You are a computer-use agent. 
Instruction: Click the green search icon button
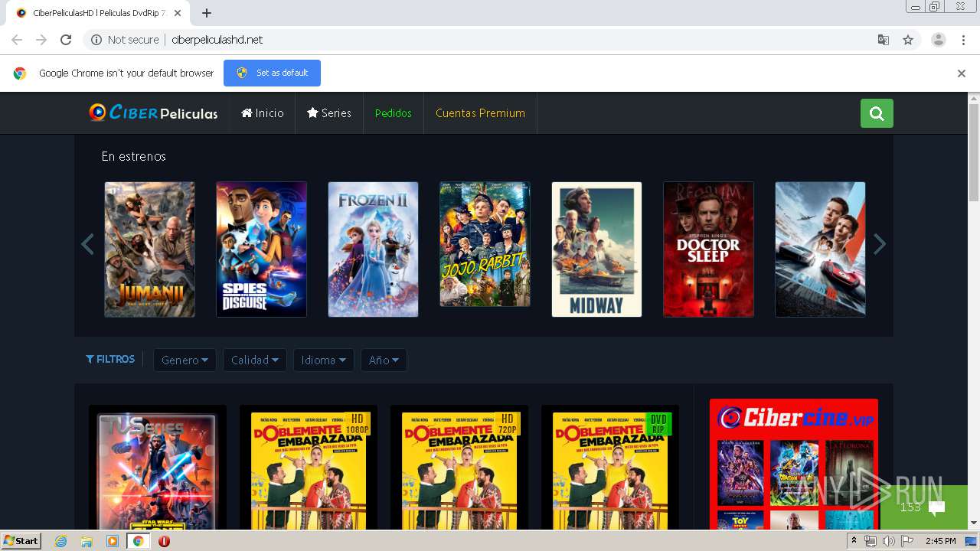[877, 113]
